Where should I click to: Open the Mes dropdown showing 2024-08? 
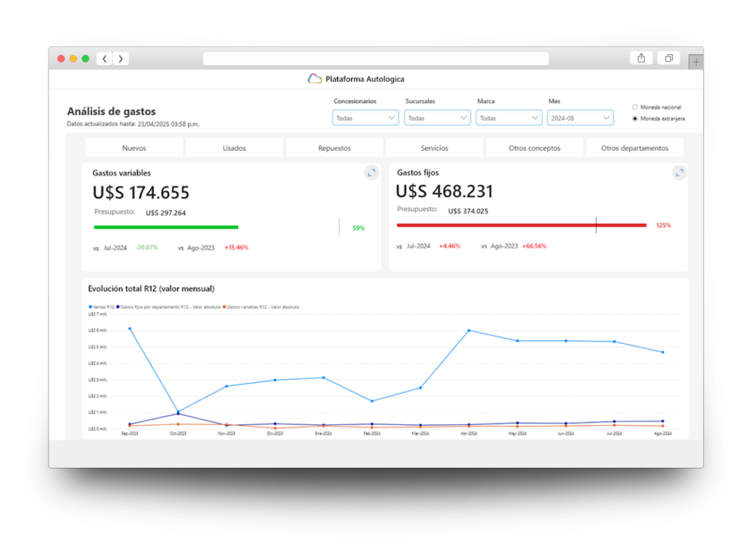tap(580, 118)
